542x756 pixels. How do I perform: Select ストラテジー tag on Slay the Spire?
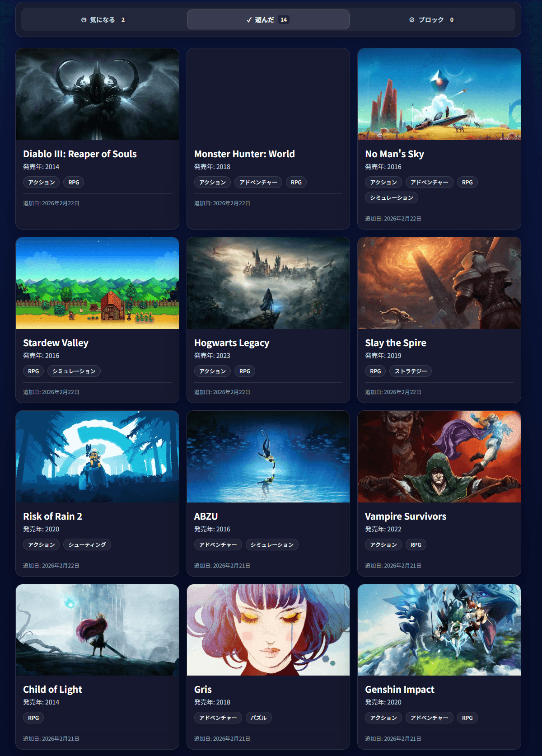[410, 371]
